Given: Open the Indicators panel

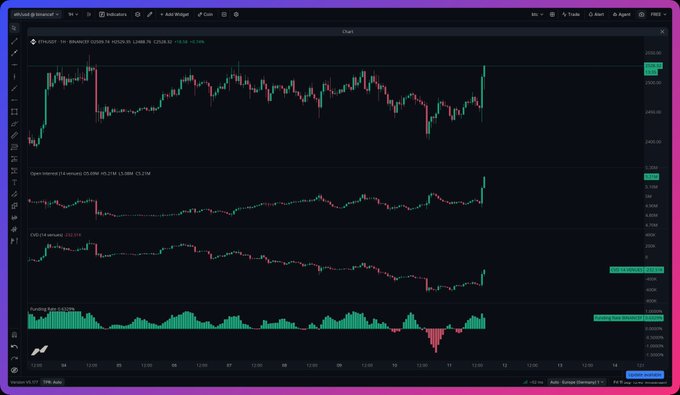Looking at the screenshot, I should pyautogui.click(x=113, y=14).
